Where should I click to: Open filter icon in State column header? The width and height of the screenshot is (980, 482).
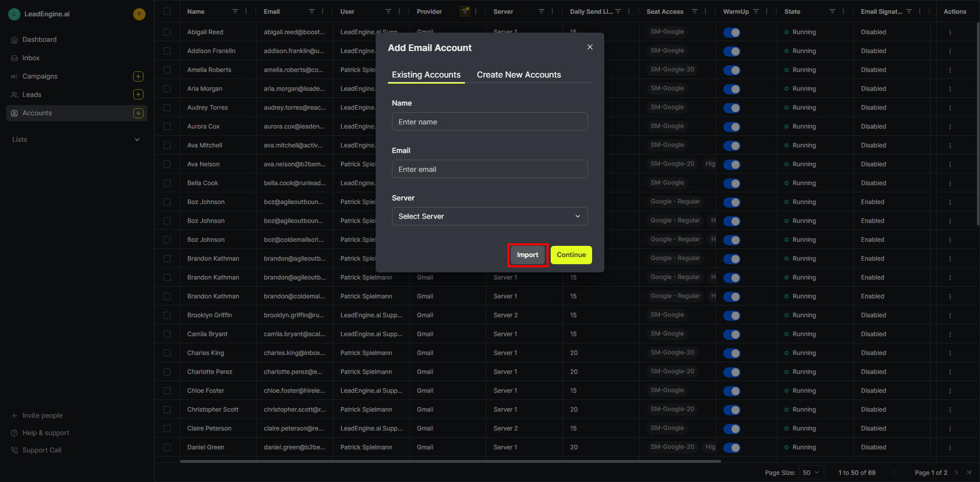(x=832, y=11)
